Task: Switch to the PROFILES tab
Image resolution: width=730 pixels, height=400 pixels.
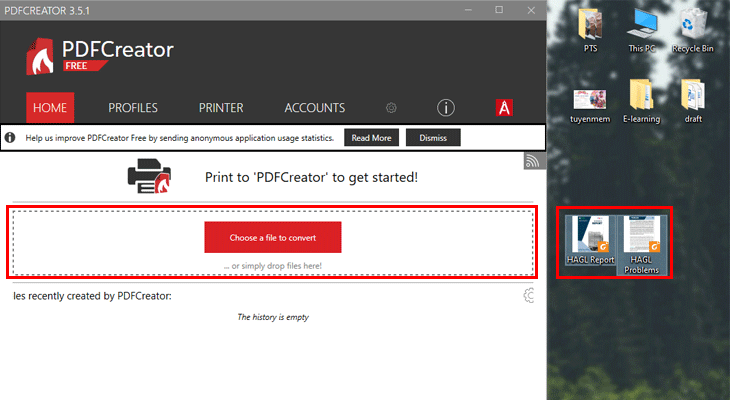Action: [133, 108]
